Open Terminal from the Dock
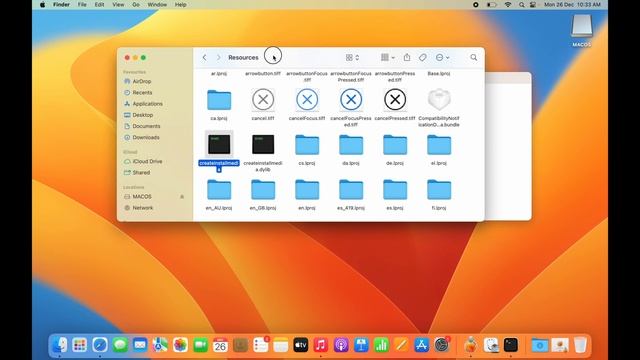 (511, 345)
